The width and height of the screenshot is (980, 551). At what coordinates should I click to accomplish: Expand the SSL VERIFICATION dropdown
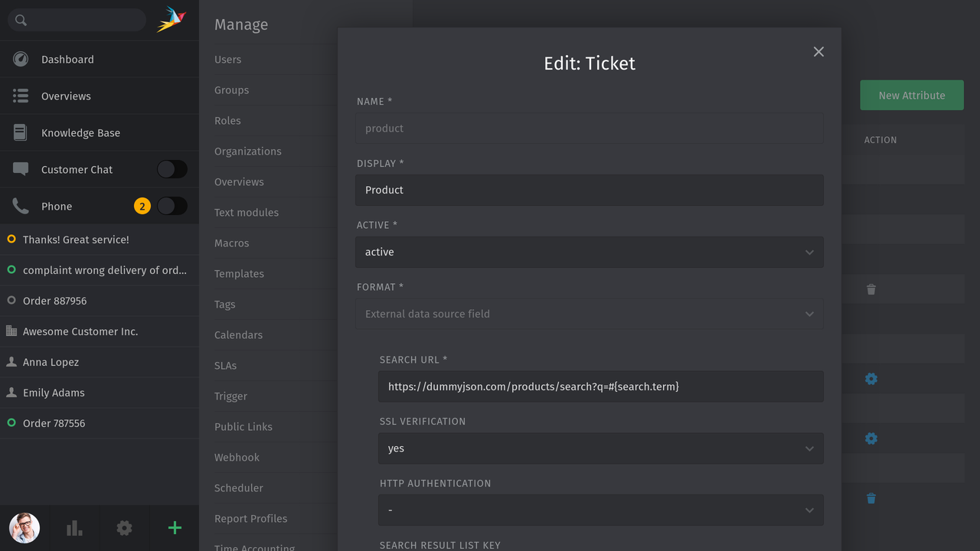pyautogui.click(x=600, y=448)
